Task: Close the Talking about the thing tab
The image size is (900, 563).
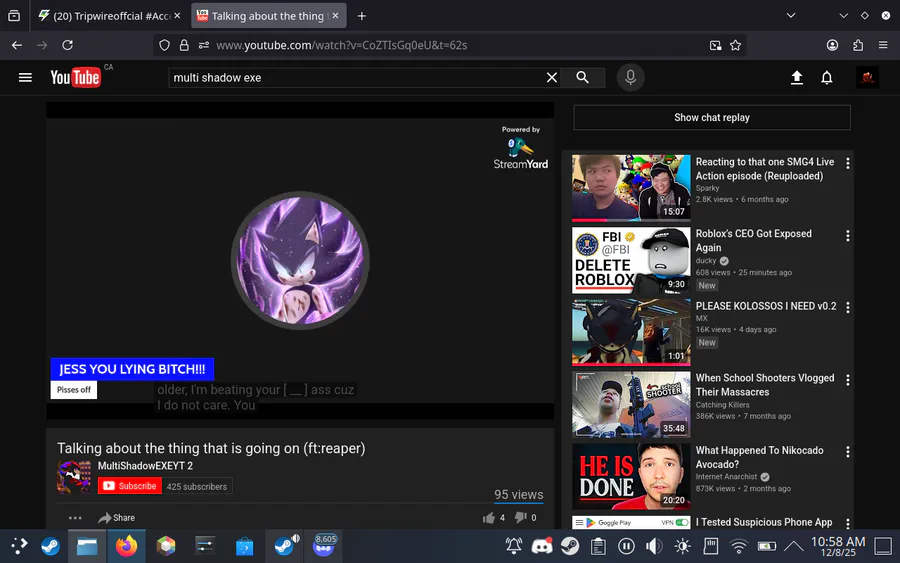Action: [x=335, y=16]
